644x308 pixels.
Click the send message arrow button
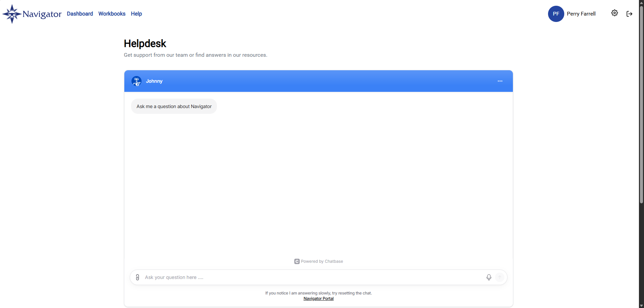(500, 277)
